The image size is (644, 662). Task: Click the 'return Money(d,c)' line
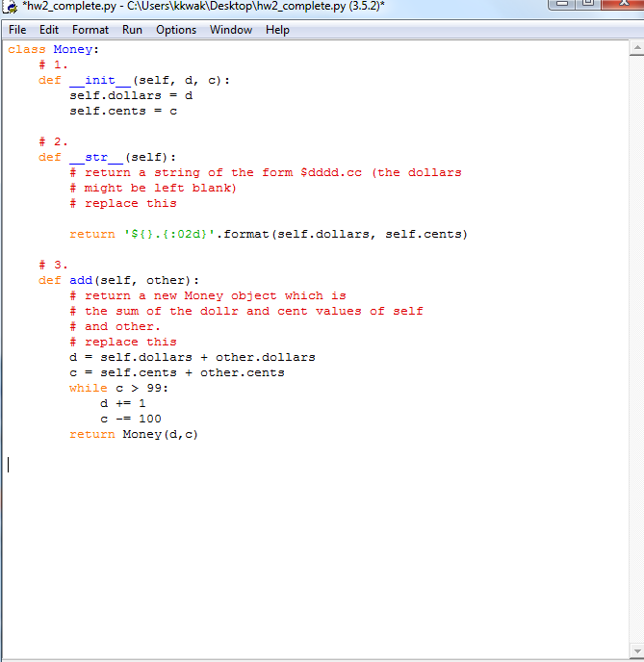tap(134, 434)
